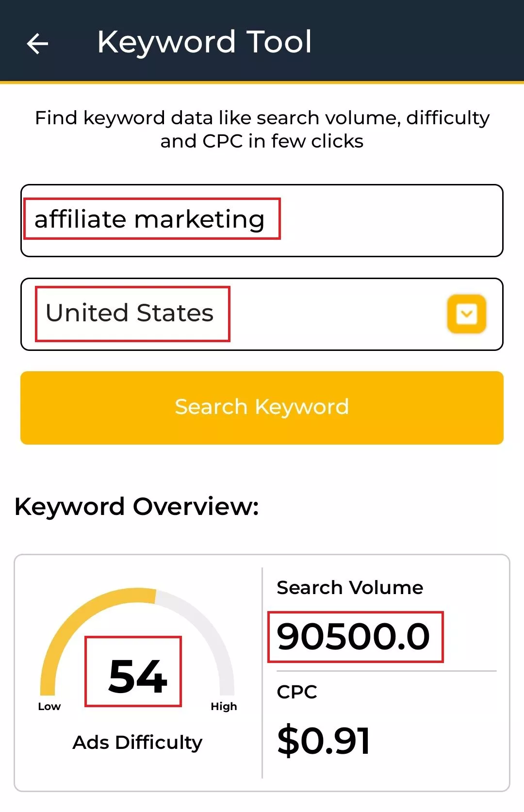The width and height of the screenshot is (524, 812).
Task: Select the 90500.0 search volume value
Action: coord(353,636)
